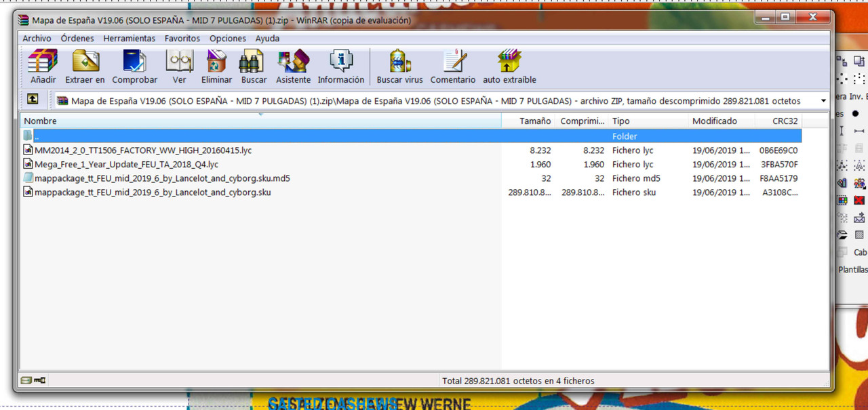Select Mega_Free_1_Year_Update_FEU_TA_2018_Q4.lyc
The height and width of the screenshot is (410, 868).
127,164
